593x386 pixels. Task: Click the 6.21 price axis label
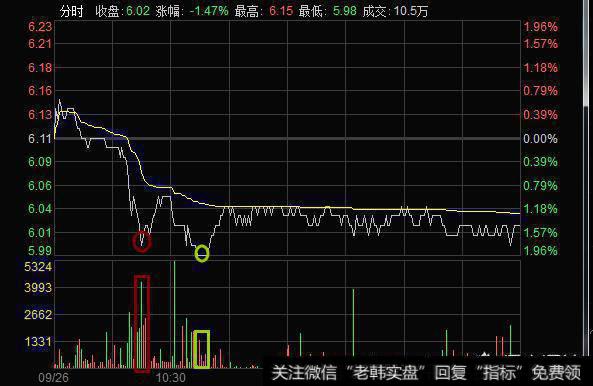tap(40, 43)
